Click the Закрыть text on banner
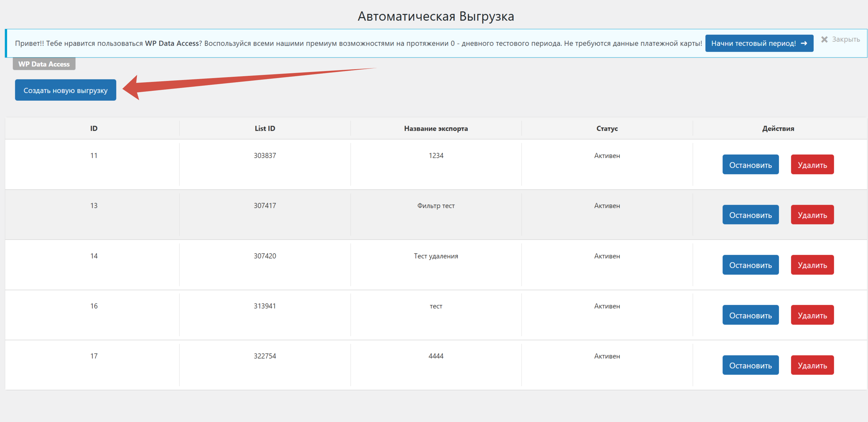868x422 pixels. click(x=846, y=40)
